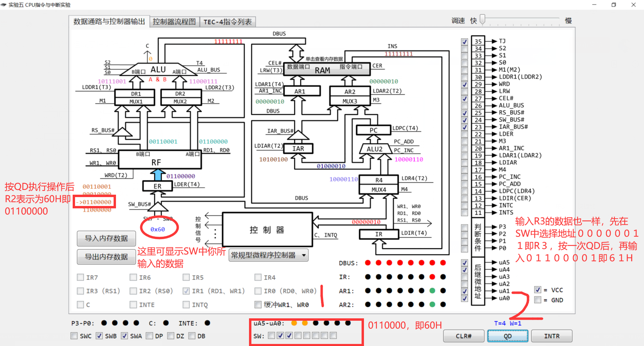Image resolution: width=644 pixels, height=346 pixels.
Task: Click the 控制器 block
Action: pos(267,230)
